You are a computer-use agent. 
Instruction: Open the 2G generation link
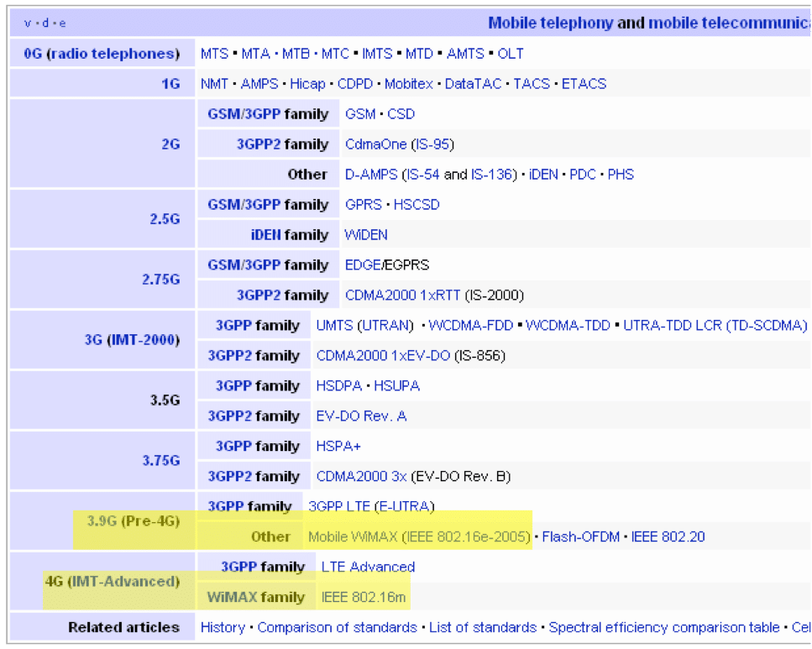(170, 144)
